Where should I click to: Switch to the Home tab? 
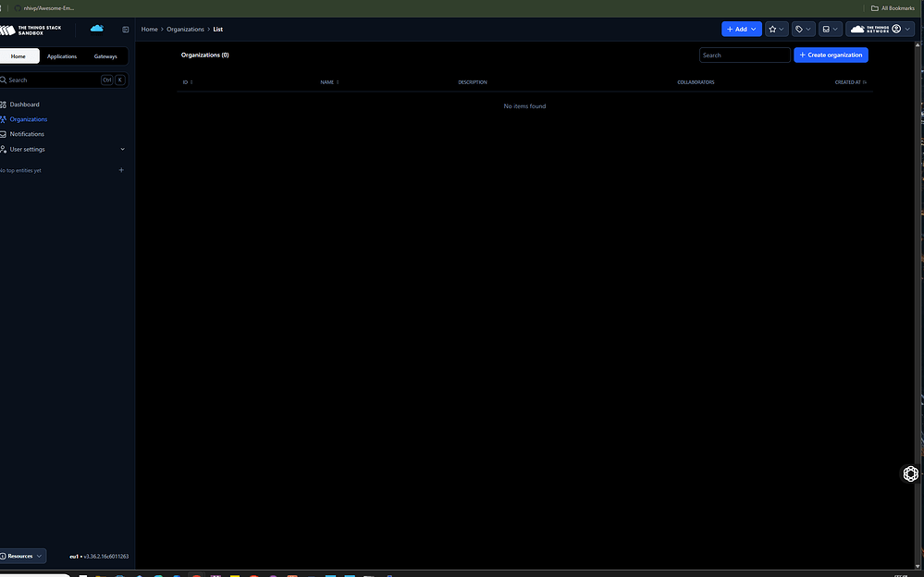[18, 56]
